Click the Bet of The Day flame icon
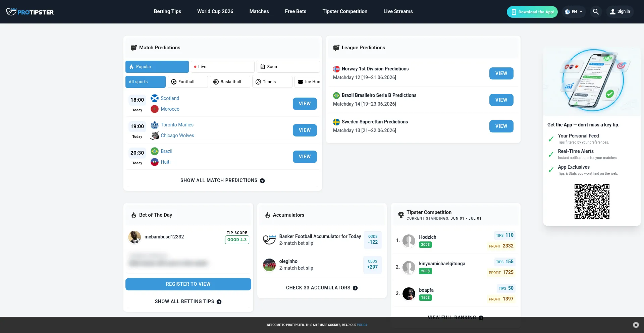Image resolution: width=644 pixels, height=333 pixels. 134,215
